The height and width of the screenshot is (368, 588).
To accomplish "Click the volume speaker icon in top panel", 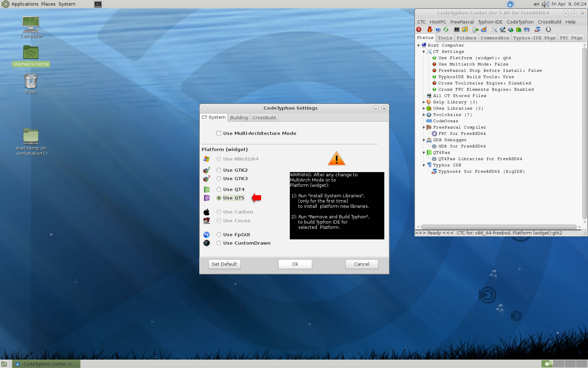I will tap(545, 4).
